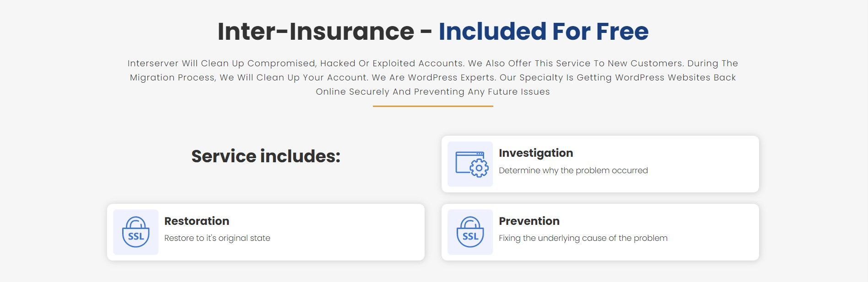The image size is (868, 282).
Task: Select the Investigation card heading
Action: coord(536,153)
